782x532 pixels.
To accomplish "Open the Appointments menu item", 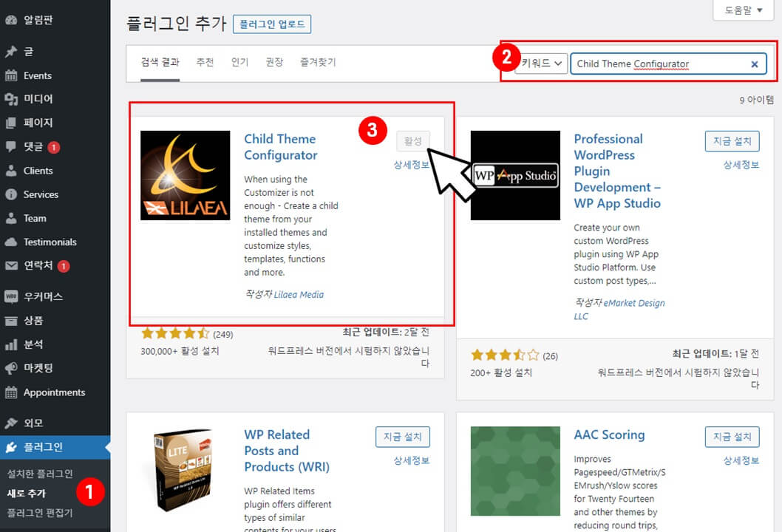I will click(x=55, y=392).
